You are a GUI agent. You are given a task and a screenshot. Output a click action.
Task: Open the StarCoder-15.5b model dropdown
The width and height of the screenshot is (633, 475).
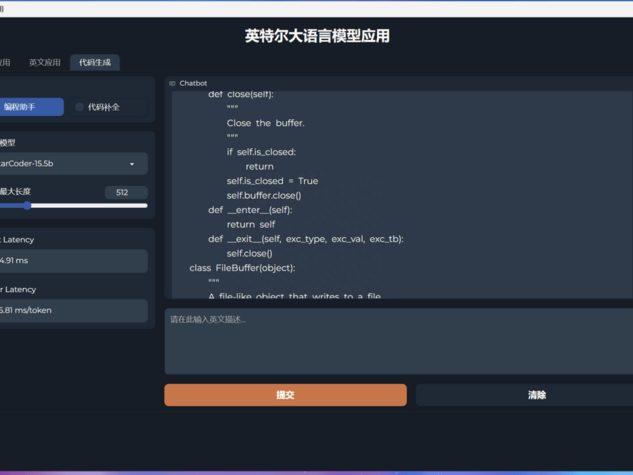(73, 163)
